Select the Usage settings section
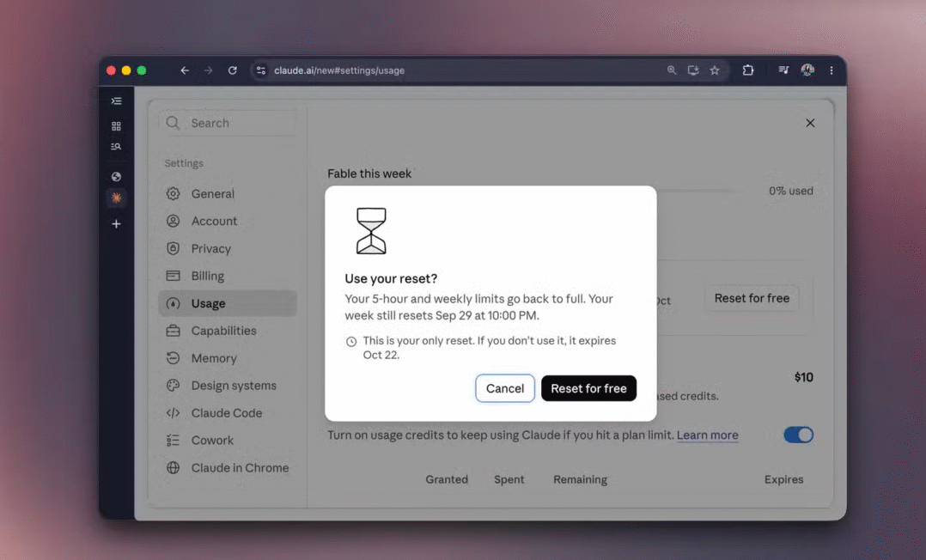 pyautogui.click(x=228, y=304)
